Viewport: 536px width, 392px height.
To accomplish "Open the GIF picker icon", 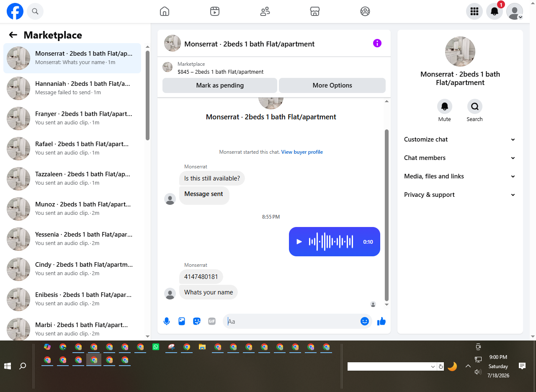I will click(x=212, y=321).
